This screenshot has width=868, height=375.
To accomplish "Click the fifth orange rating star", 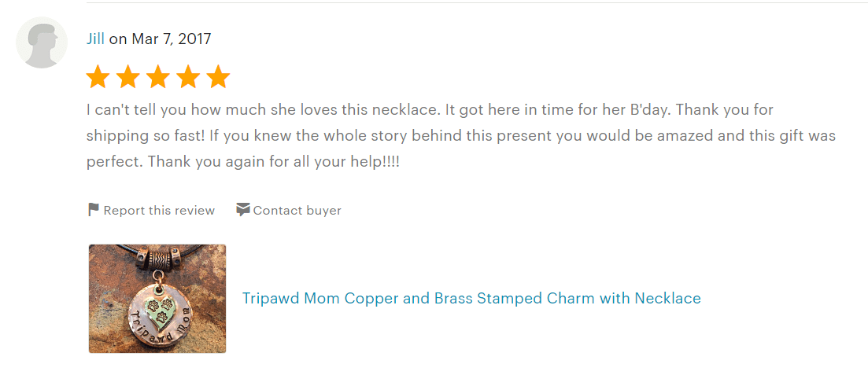I will coord(218,77).
